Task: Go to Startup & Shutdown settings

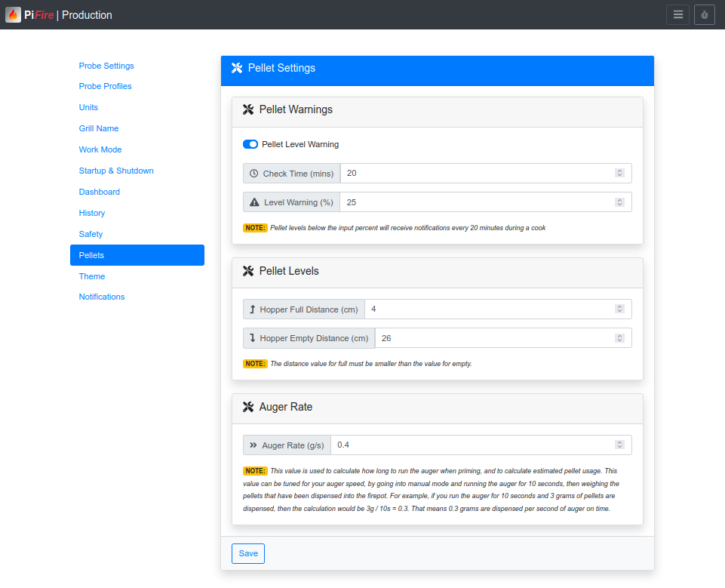Action: click(x=116, y=171)
